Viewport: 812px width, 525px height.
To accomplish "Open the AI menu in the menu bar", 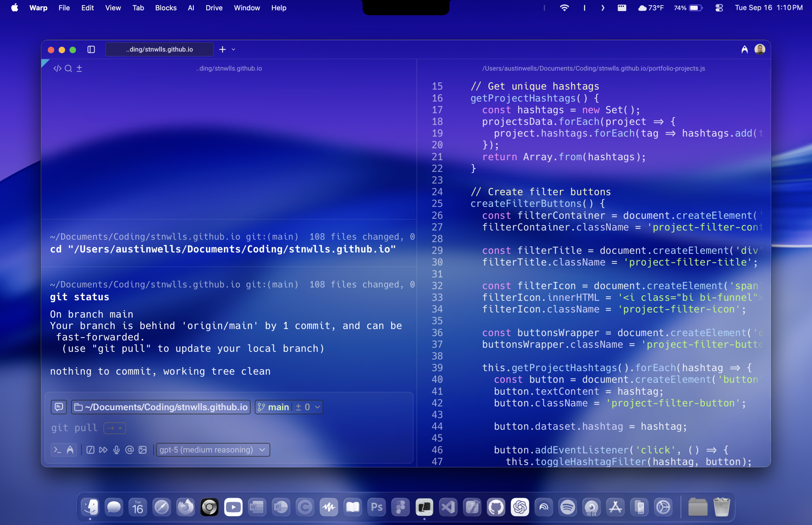I will (x=191, y=8).
